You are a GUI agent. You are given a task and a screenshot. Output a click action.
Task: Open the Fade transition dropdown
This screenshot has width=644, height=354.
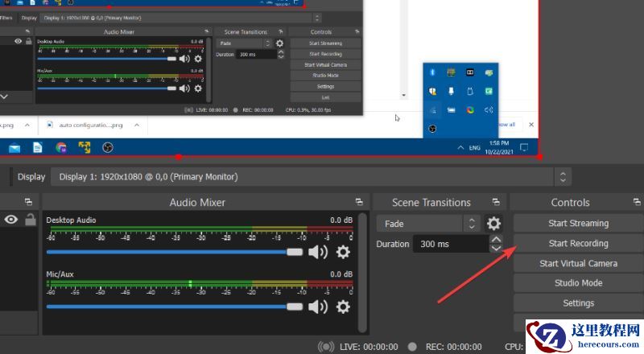[427, 224]
